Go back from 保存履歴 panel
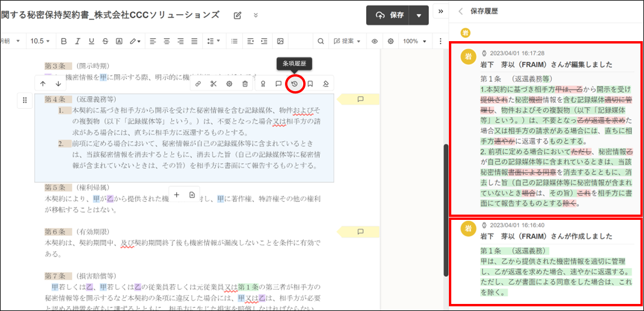 [x=461, y=11]
